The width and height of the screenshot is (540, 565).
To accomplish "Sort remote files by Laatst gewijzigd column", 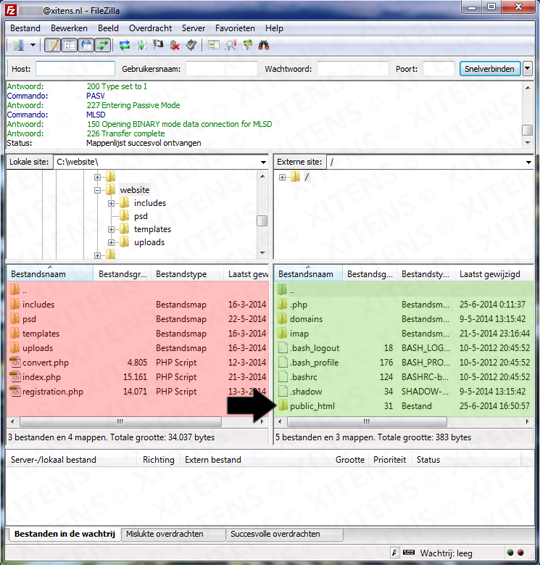I will coord(494,274).
